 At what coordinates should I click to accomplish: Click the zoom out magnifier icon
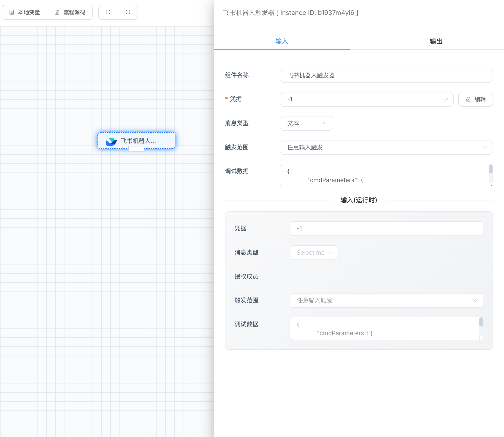coord(108,12)
